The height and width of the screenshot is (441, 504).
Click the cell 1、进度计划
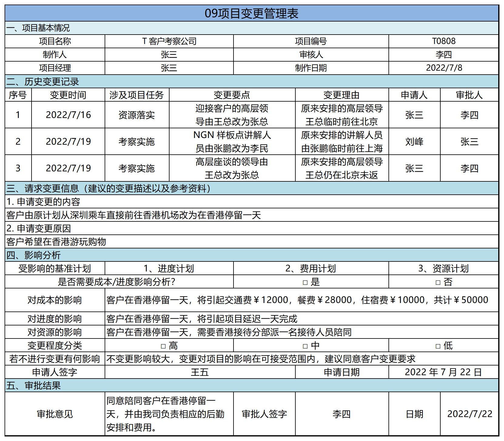(169, 268)
